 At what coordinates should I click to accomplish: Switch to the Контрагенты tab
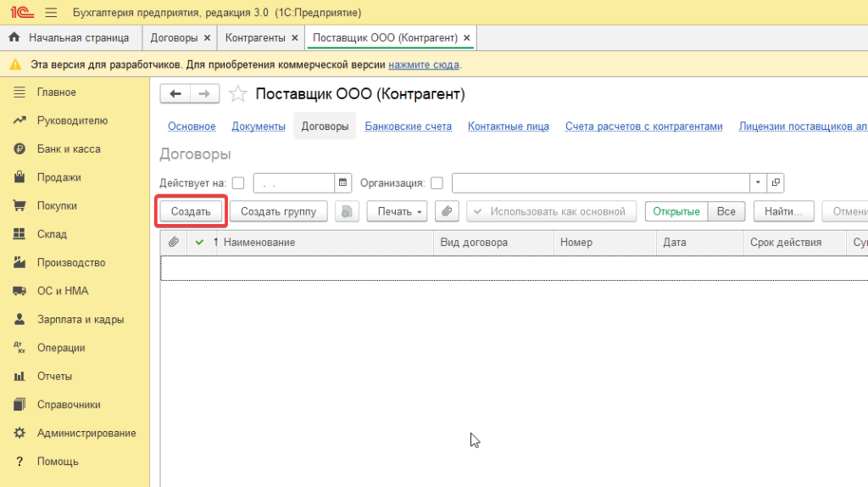tap(255, 38)
